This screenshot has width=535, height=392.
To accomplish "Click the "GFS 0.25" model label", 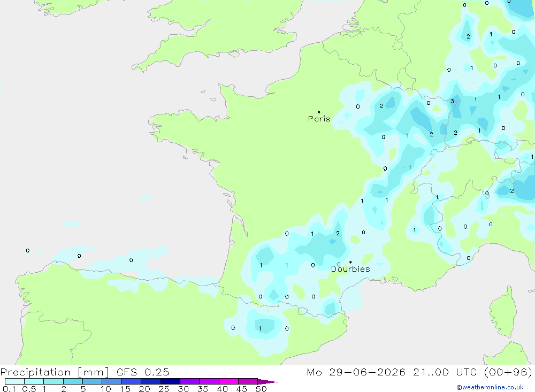I will click(143, 372).
